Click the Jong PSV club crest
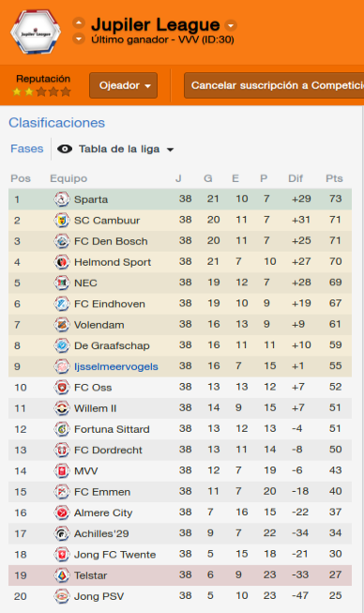Viewport: 364px width, 613px height. click(x=62, y=596)
